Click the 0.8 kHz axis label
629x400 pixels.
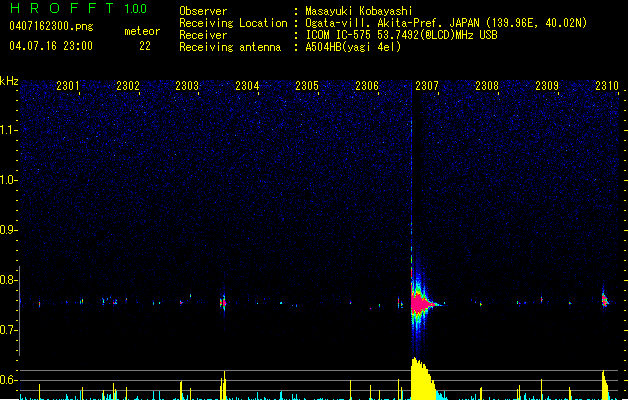tap(8, 280)
